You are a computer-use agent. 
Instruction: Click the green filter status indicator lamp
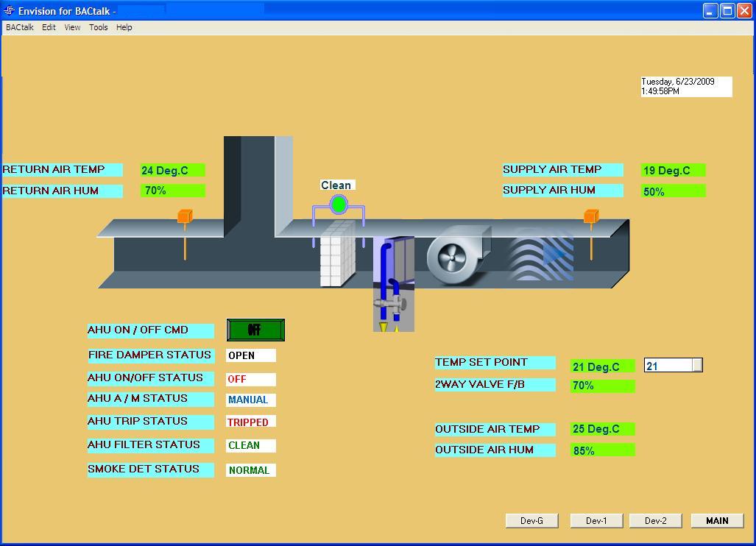click(x=339, y=205)
